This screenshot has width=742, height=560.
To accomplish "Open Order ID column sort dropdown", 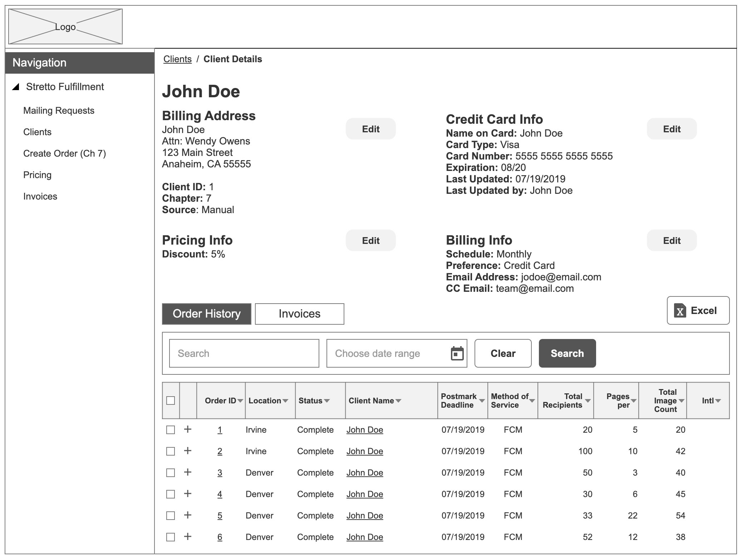I will [x=240, y=401].
